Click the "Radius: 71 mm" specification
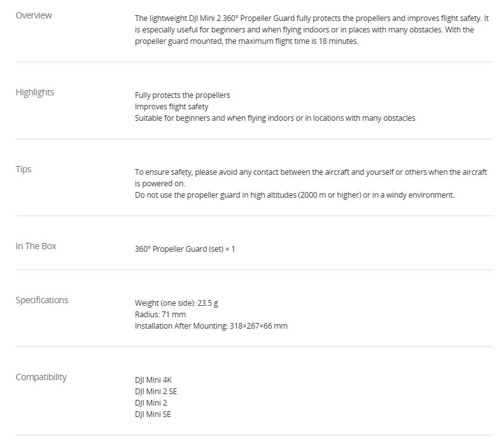The height and width of the screenshot is (445, 504). pyautogui.click(x=160, y=315)
